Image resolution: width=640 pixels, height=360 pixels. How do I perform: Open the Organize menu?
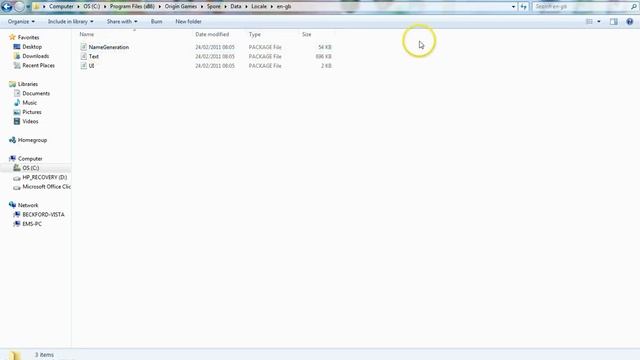(21, 21)
